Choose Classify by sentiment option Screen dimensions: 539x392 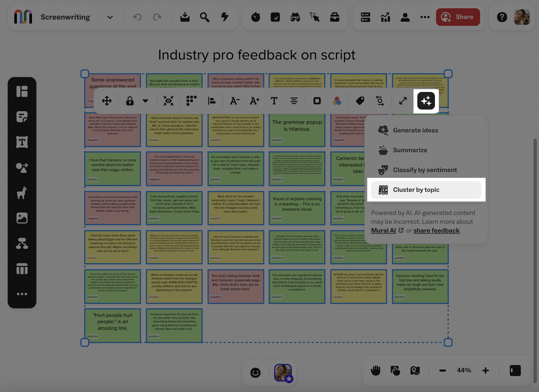pyautogui.click(x=425, y=170)
